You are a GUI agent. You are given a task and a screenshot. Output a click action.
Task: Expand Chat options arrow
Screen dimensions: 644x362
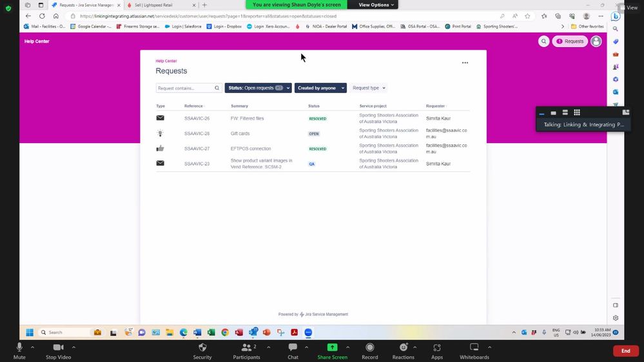pyautogui.click(x=306, y=347)
